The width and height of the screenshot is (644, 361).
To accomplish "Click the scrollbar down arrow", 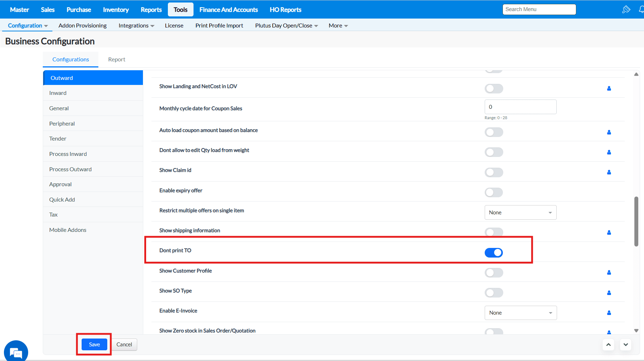I will (x=636, y=331).
